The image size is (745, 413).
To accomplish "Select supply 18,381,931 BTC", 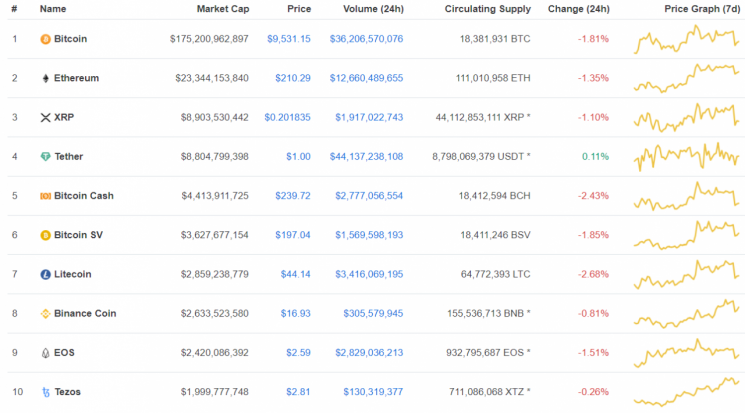I will point(495,39).
